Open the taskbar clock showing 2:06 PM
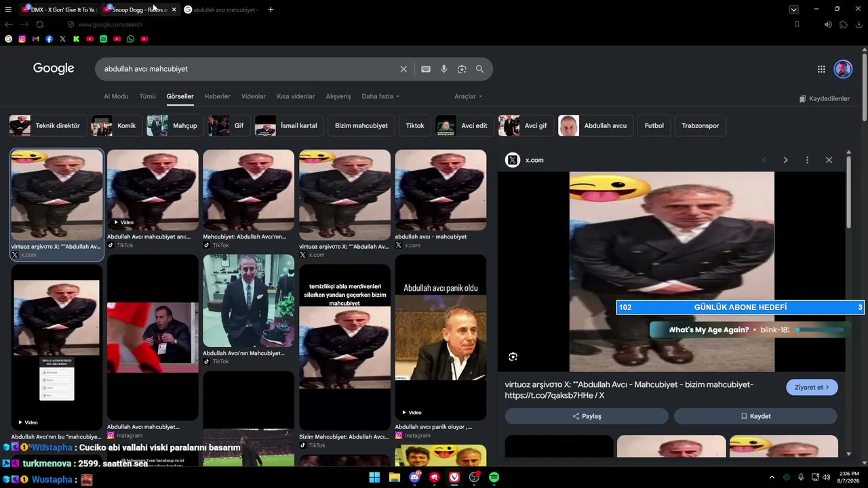Viewport: 868px width, 488px height. pyautogui.click(x=849, y=477)
